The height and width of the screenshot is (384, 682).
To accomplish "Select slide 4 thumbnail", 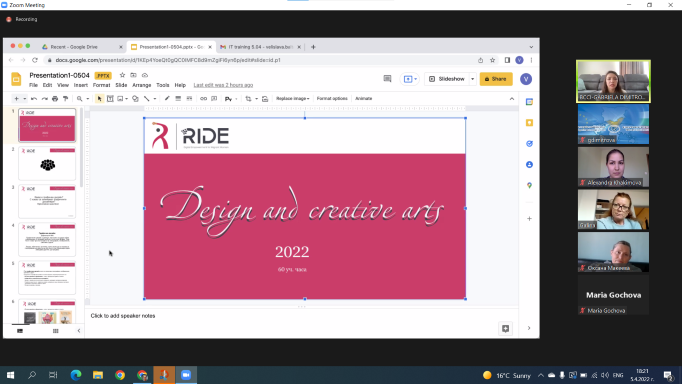I will (47, 240).
